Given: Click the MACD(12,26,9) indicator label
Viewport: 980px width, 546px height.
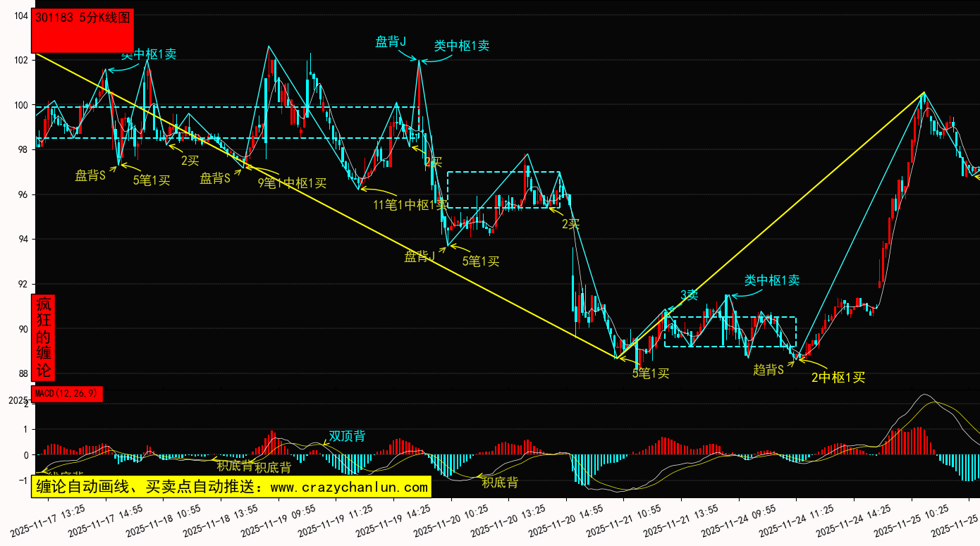Looking at the screenshot, I should (67, 393).
